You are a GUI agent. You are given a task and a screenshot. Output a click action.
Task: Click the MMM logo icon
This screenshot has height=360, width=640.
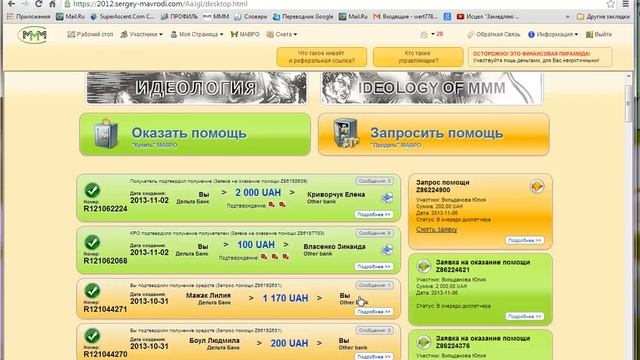pyautogui.click(x=34, y=35)
